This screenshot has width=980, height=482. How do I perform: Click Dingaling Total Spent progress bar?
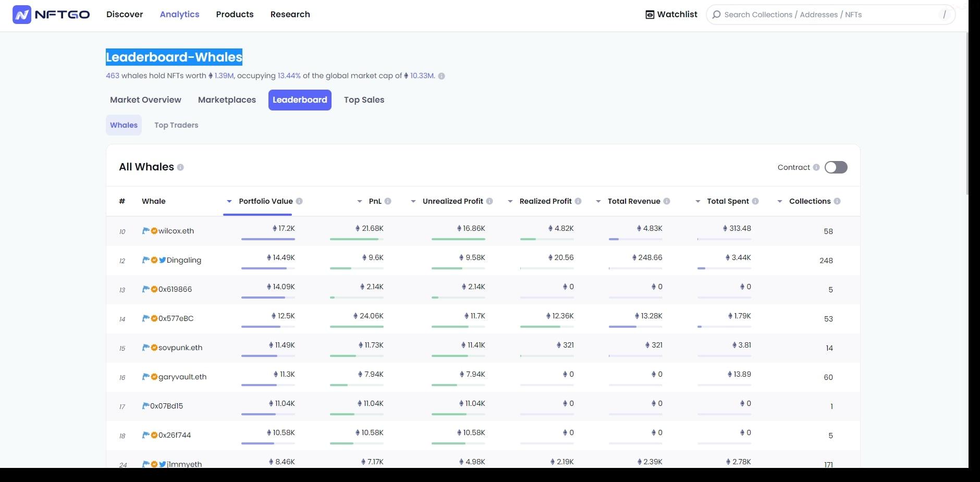coord(725,268)
